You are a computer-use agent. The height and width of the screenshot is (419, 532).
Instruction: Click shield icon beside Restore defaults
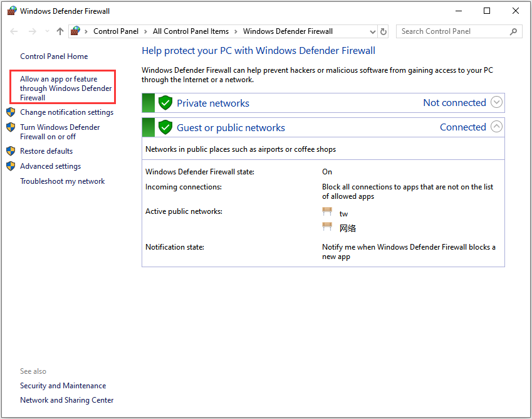pos(11,151)
